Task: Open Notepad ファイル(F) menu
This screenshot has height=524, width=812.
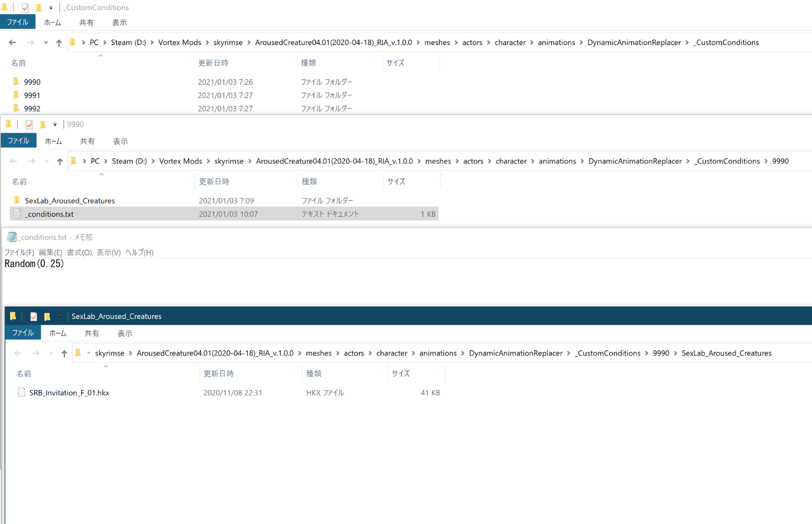Action: tap(19, 252)
